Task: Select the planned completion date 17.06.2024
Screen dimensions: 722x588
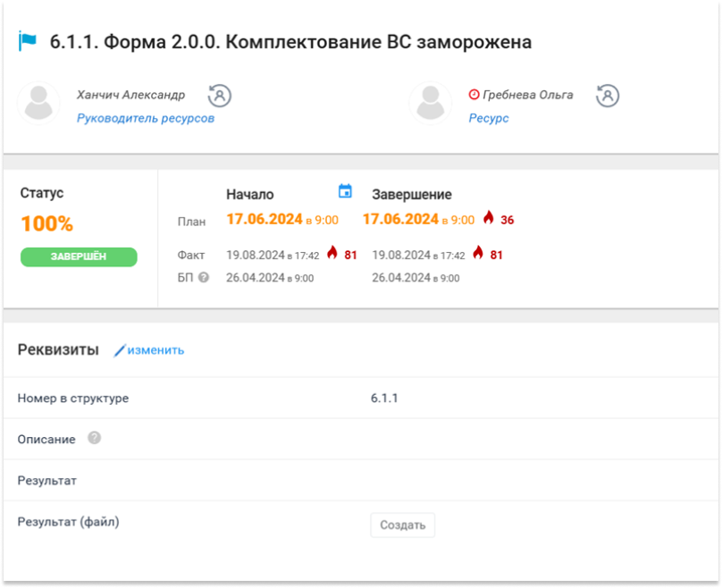Action: pos(400,219)
